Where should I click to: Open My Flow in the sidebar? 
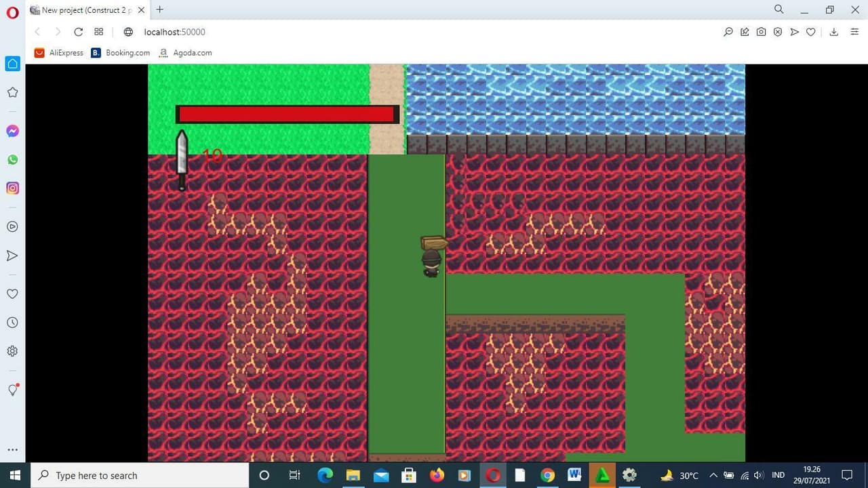click(x=12, y=256)
